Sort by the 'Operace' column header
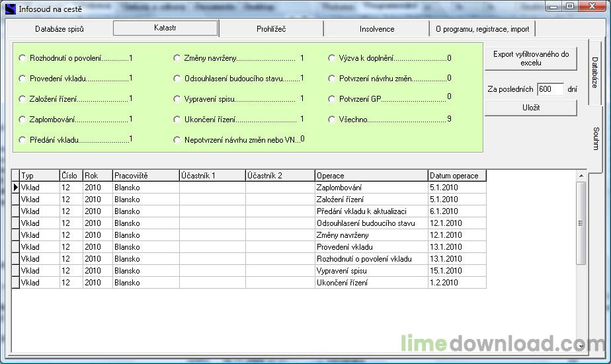 click(x=371, y=176)
